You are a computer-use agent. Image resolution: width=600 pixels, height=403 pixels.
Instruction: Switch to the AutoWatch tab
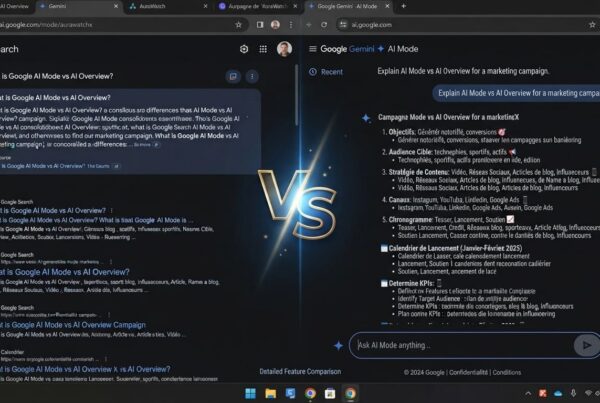pyautogui.click(x=168, y=7)
